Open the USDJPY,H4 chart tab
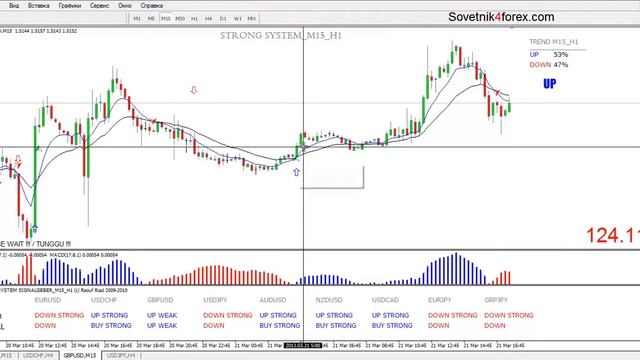 coord(121,356)
